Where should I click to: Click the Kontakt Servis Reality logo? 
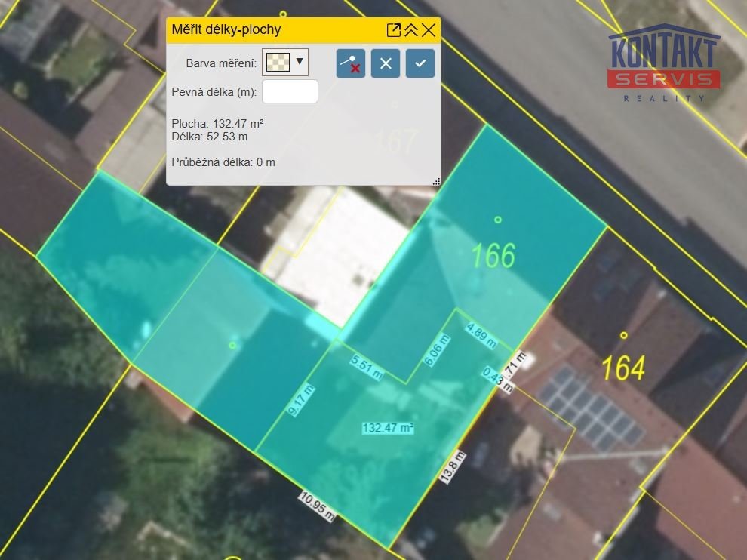click(x=664, y=64)
